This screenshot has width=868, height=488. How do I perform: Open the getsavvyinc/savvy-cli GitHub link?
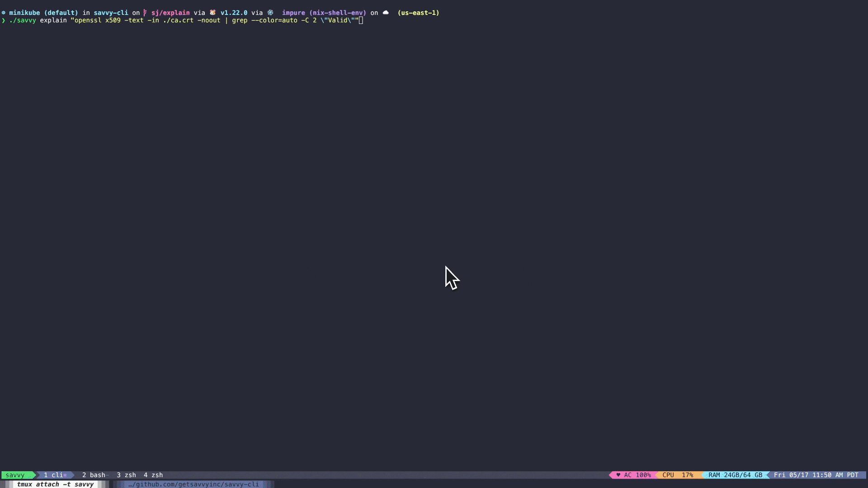[193, 484]
